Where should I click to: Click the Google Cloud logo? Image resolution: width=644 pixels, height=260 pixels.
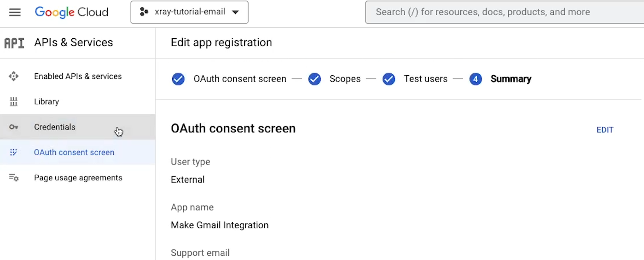(x=71, y=12)
